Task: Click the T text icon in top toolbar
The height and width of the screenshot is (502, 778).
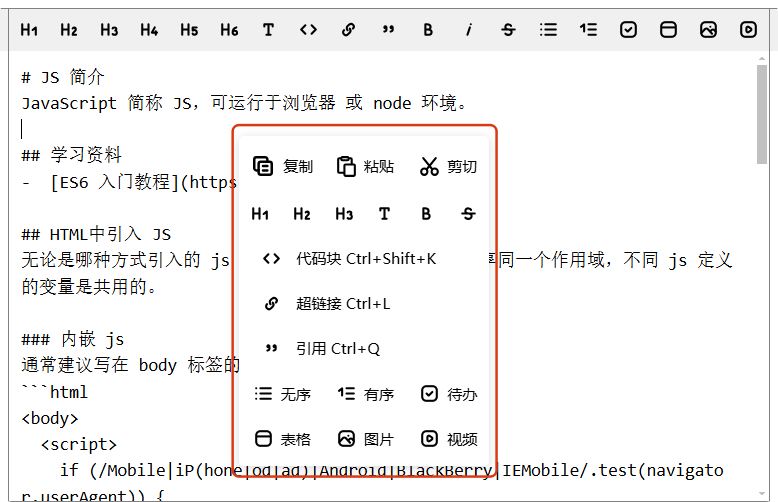Action: click(x=268, y=30)
